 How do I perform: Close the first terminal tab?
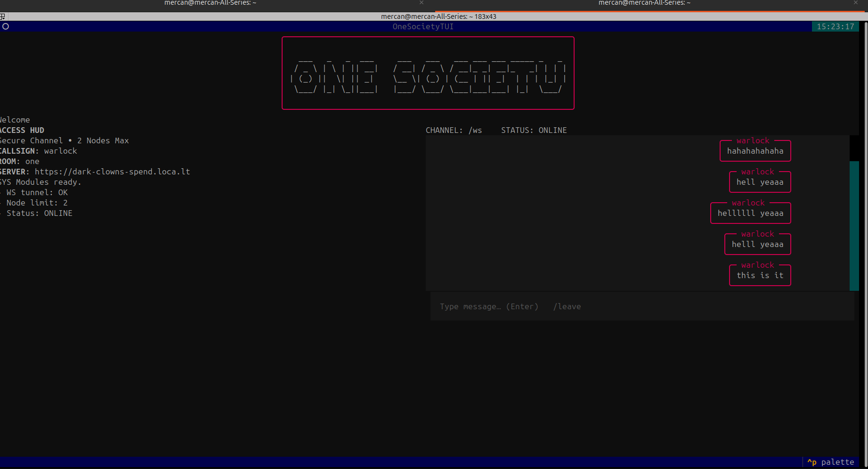point(422,3)
